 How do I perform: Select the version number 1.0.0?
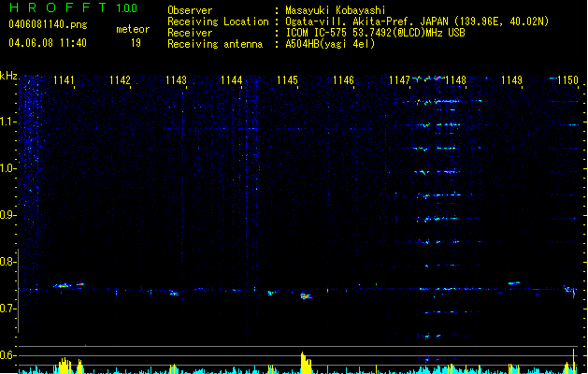126,8
